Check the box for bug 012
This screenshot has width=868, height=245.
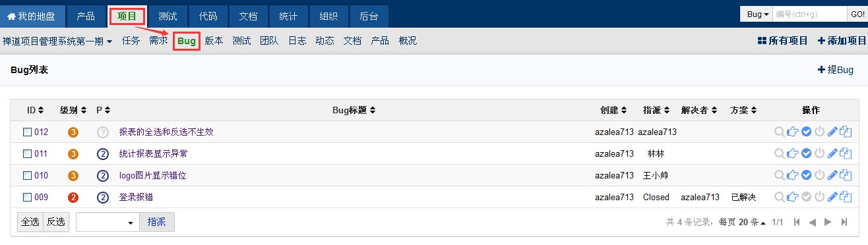27,132
